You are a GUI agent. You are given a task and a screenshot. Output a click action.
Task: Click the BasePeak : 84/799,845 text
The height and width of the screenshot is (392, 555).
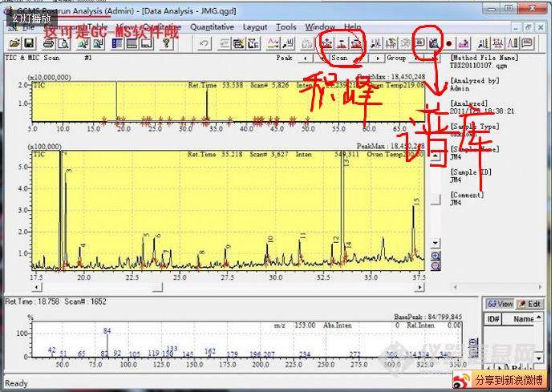427,317
